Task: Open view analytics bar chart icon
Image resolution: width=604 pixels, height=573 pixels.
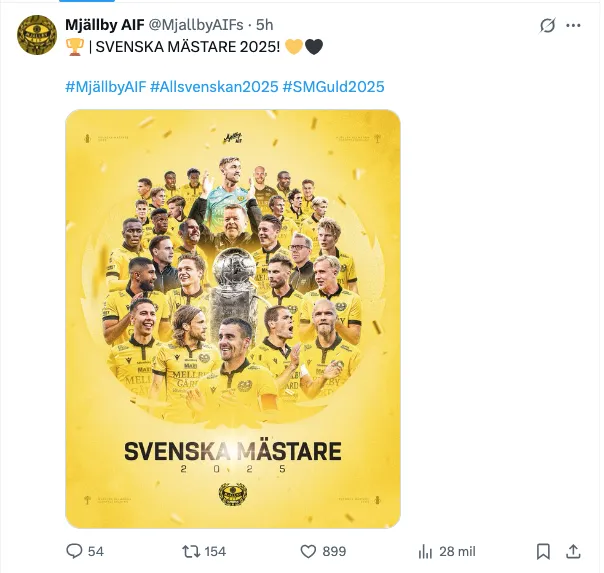Action: click(425, 552)
